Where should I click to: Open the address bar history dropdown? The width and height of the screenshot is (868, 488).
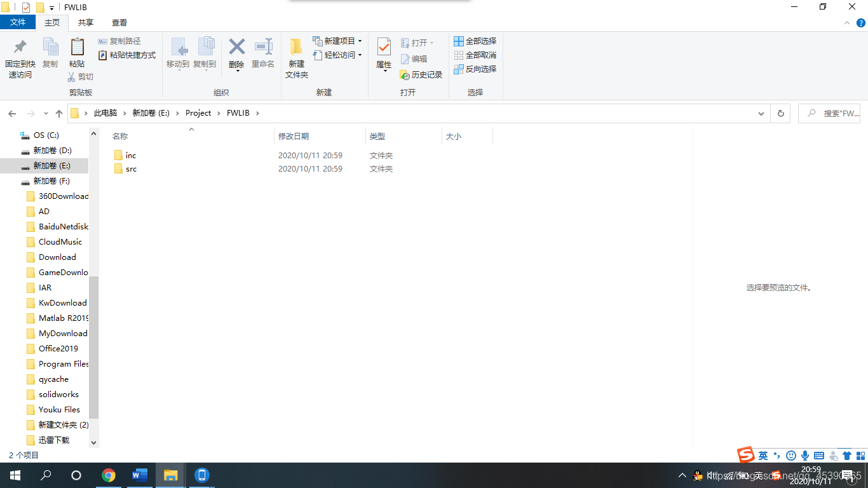click(761, 113)
